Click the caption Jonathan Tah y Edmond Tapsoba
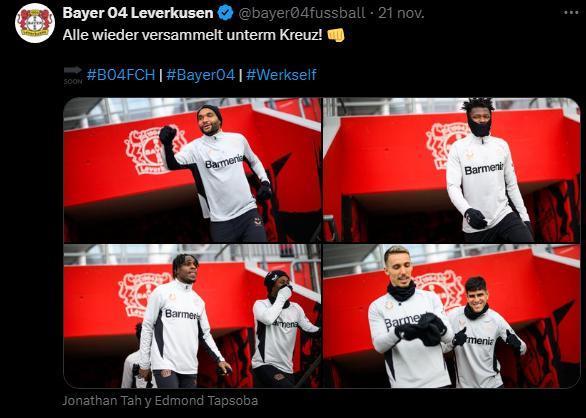The width and height of the screenshot is (586, 418). pos(160,401)
